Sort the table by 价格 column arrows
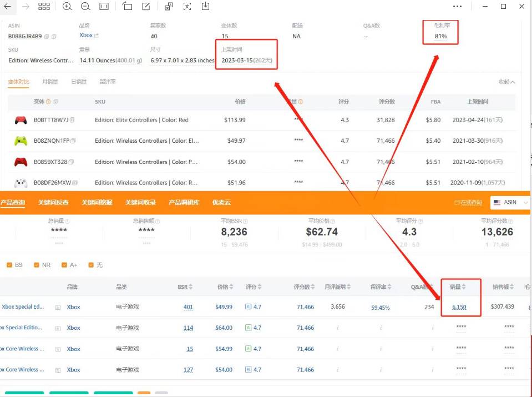This screenshot has height=397, width=532. pyautogui.click(x=231, y=287)
